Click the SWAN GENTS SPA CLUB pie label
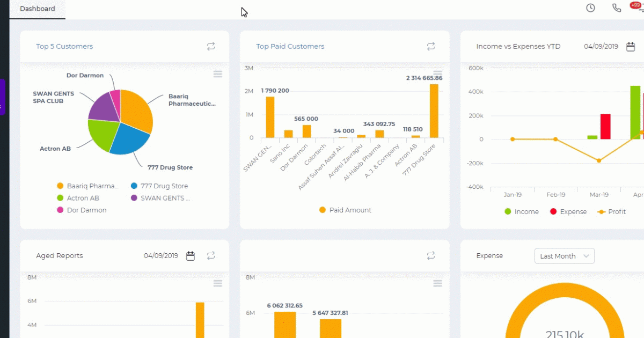 [54, 98]
